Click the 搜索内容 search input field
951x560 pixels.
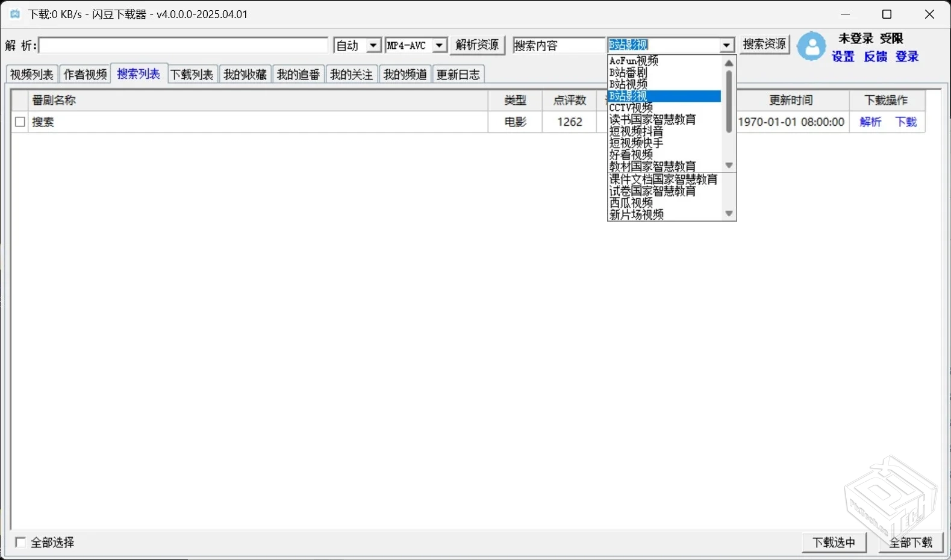point(558,45)
